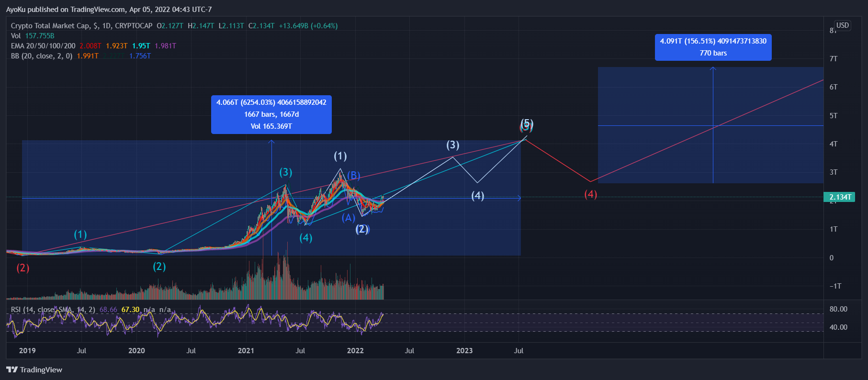Select the red (2) wave label at far left
The image size is (868, 380).
pos(23,268)
